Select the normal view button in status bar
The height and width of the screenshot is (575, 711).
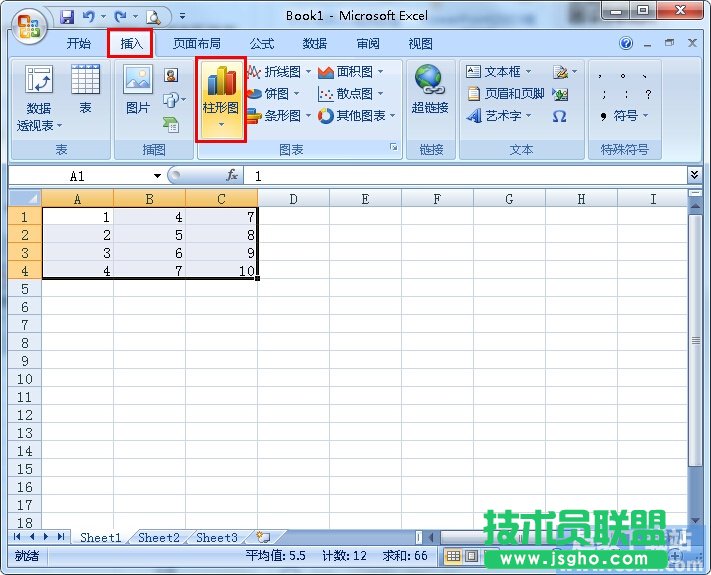[453, 556]
